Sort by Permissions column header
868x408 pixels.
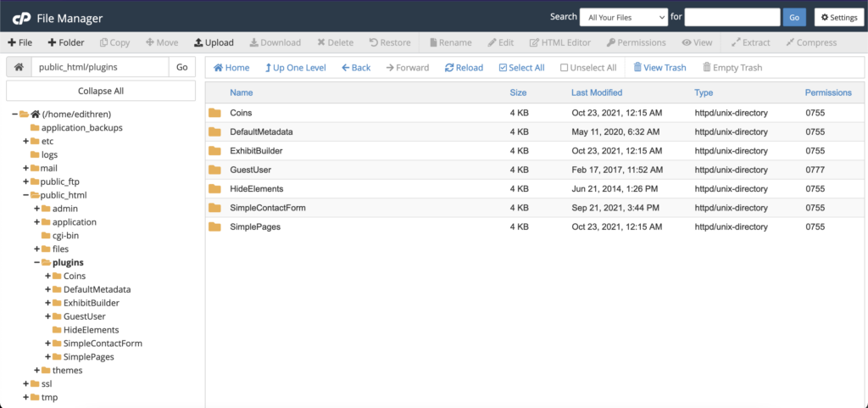pos(828,93)
